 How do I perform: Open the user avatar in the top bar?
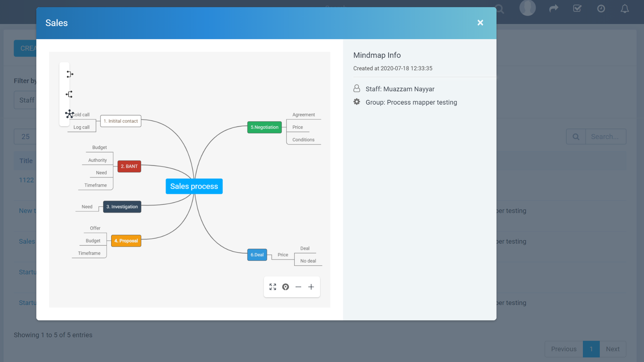527,7
